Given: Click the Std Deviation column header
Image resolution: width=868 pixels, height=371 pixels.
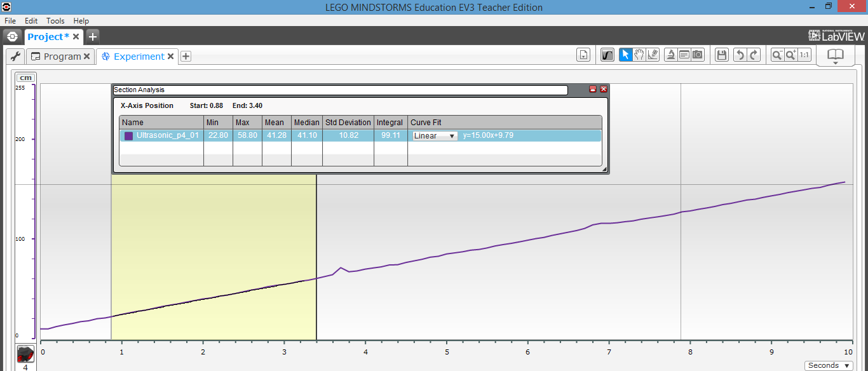Looking at the screenshot, I should [x=348, y=122].
